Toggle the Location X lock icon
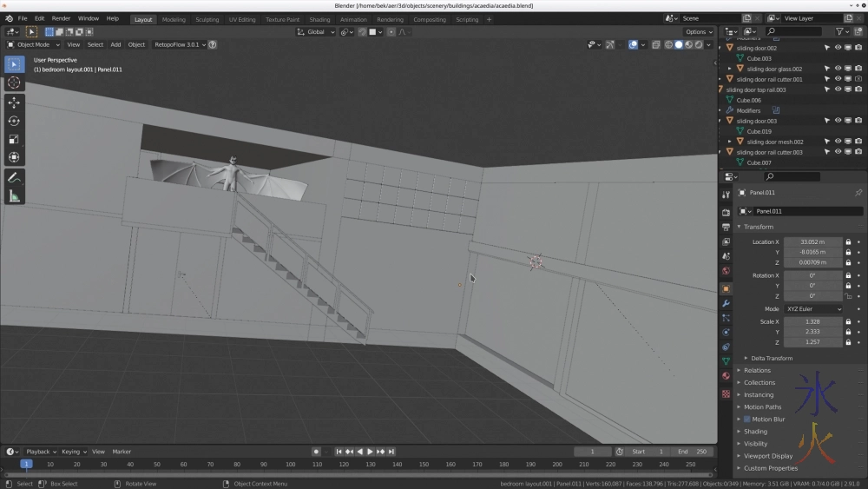The height and width of the screenshot is (489, 868). click(x=848, y=241)
